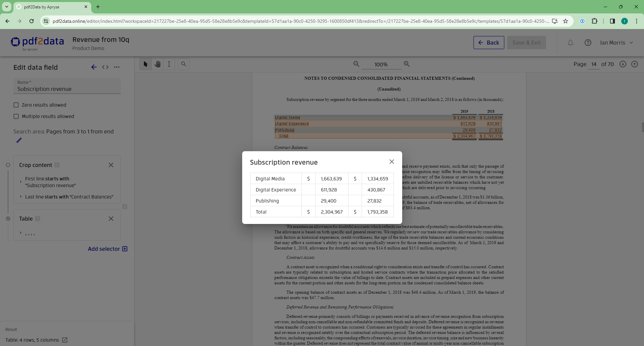
Task: Click 'Add selector'
Action: point(107,249)
